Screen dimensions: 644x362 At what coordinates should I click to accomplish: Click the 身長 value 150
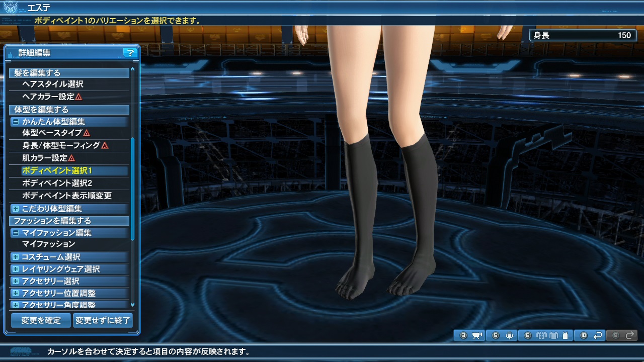click(624, 36)
